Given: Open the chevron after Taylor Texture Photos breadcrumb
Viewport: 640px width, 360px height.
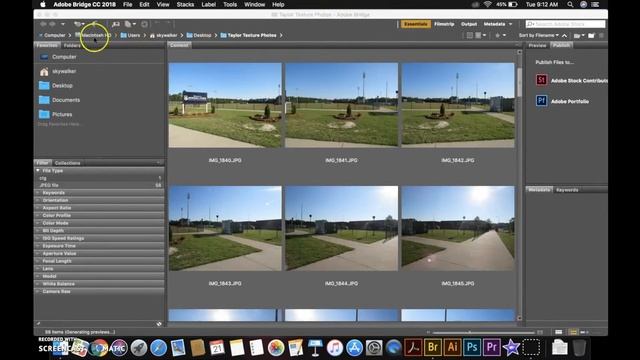Looking at the screenshot, I should pyautogui.click(x=281, y=36).
